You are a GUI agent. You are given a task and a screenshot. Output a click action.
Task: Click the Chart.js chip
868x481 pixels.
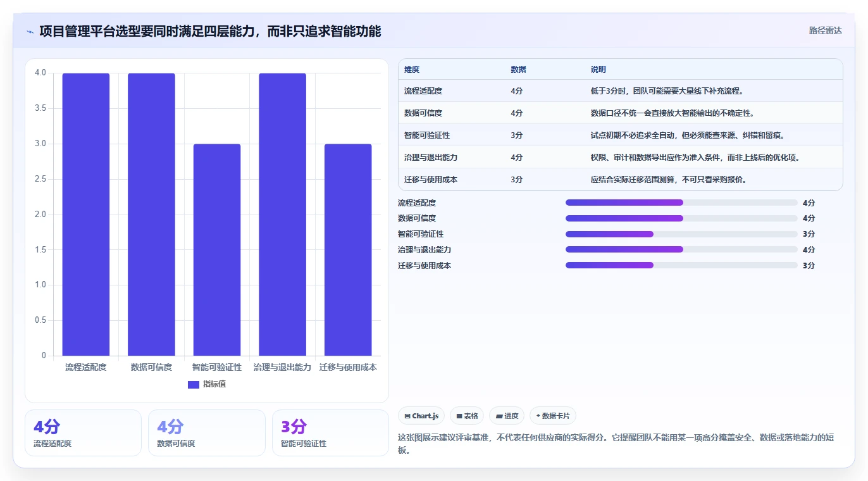[421, 416]
